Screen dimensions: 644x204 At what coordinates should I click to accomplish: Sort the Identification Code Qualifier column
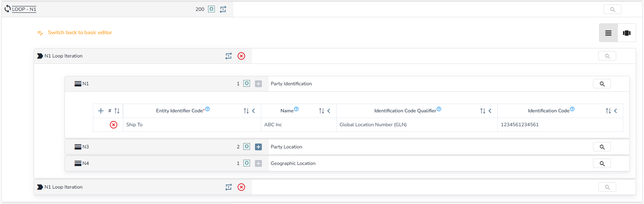click(482, 111)
